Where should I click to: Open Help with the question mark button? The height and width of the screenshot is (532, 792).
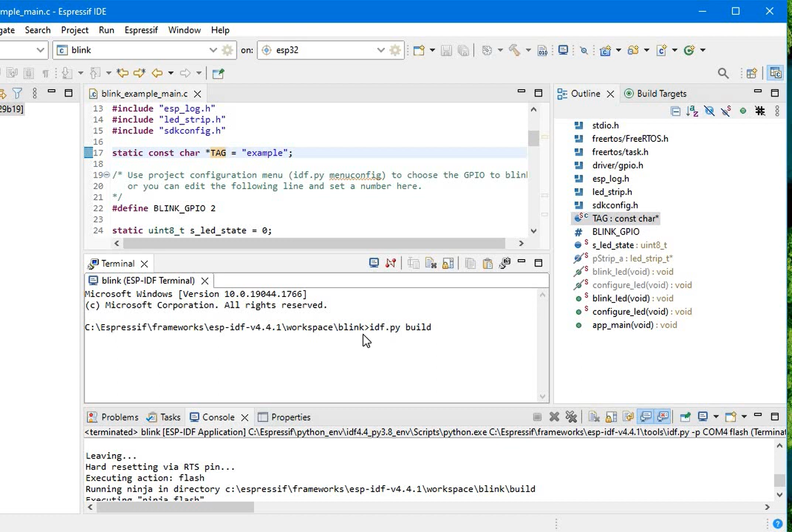778,524
